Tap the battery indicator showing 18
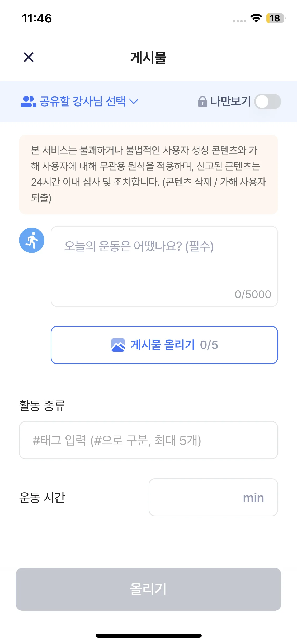 coord(275,18)
